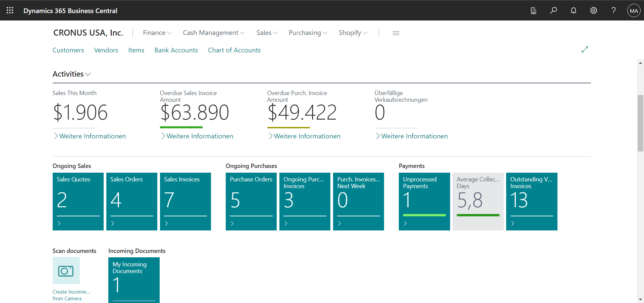Expand the Sales menu
644x303 pixels.
pos(267,33)
